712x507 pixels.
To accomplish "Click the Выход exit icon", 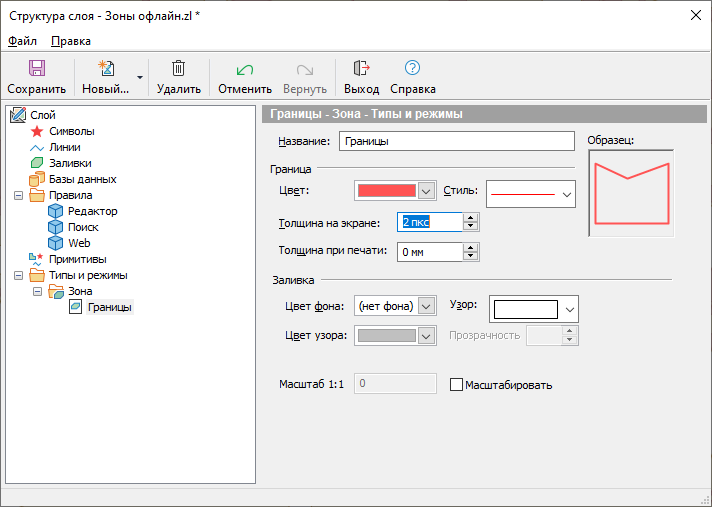I will [361, 69].
